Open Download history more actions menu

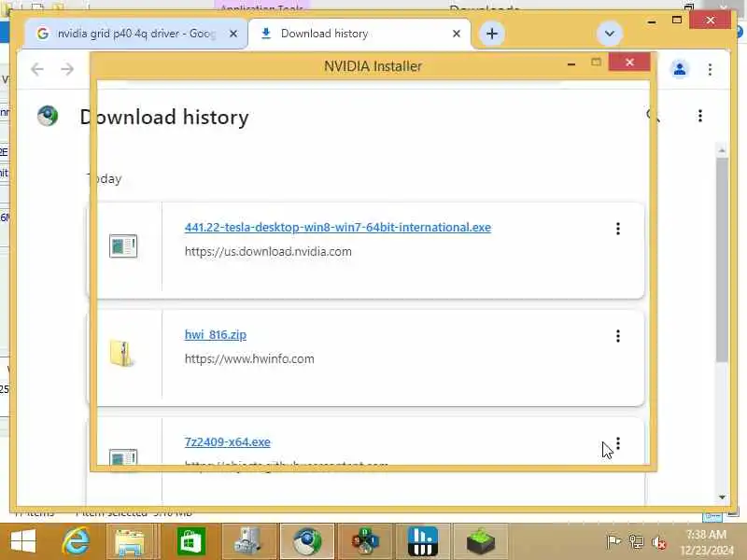click(x=699, y=116)
